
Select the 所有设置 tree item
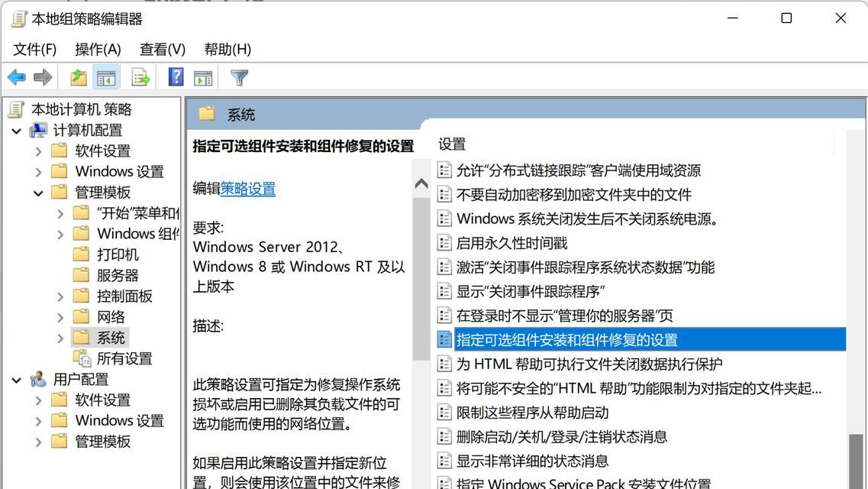[124, 358]
